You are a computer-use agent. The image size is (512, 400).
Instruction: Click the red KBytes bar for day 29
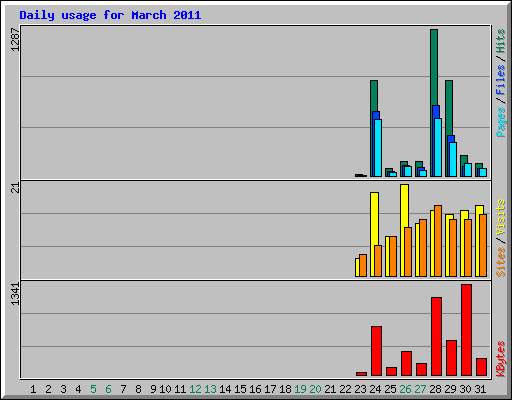coord(451,358)
